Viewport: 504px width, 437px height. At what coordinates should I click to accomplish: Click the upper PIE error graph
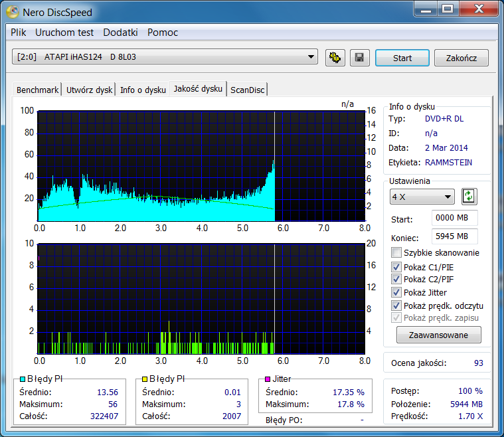[x=201, y=166]
